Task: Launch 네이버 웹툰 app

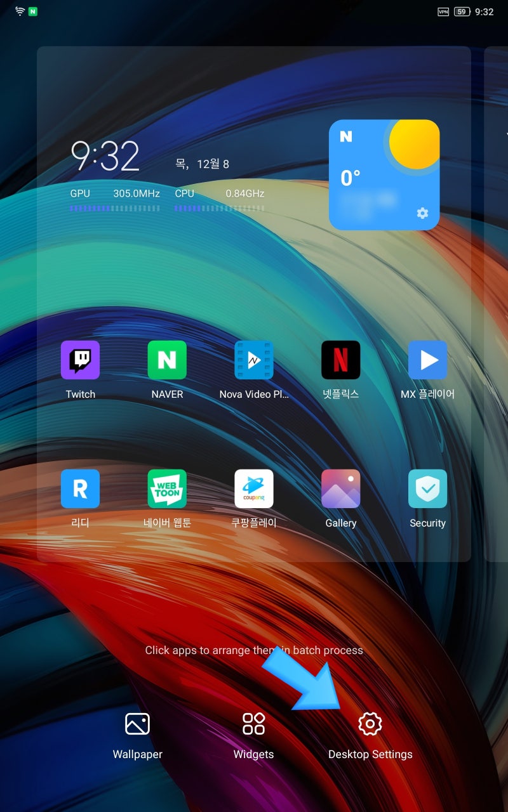Action: (167, 488)
